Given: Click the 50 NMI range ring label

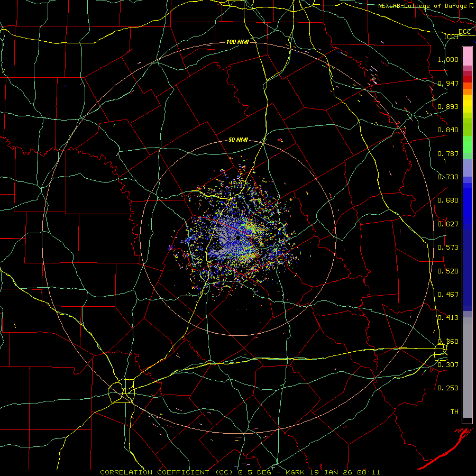Looking at the screenshot, I should tap(238, 140).
